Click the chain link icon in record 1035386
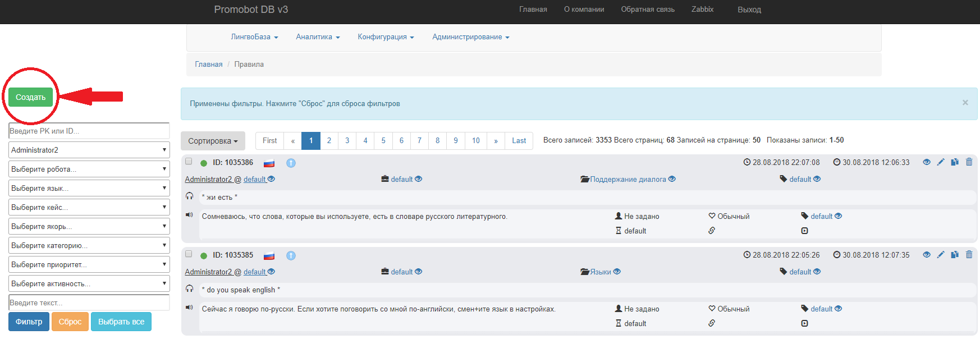 pyautogui.click(x=712, y=231)
